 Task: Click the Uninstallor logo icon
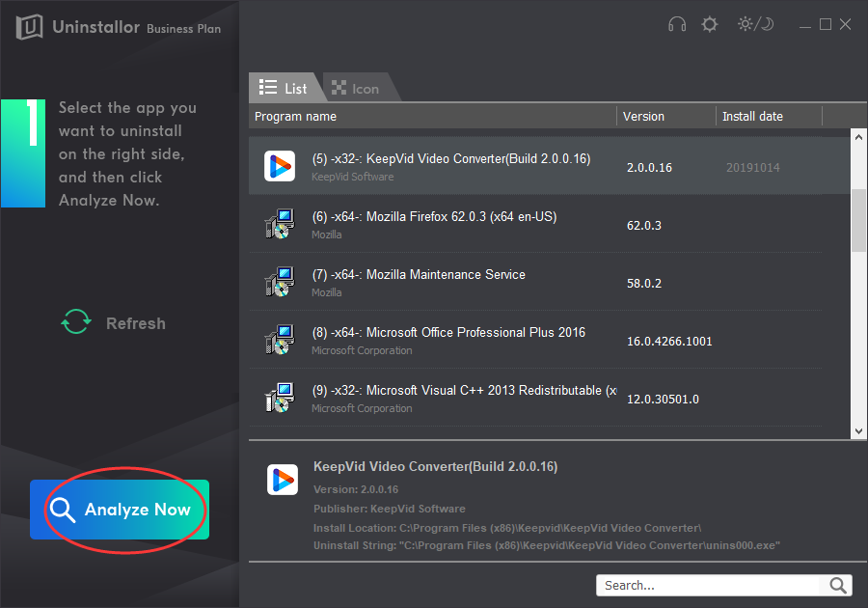[x=29, y=27]
